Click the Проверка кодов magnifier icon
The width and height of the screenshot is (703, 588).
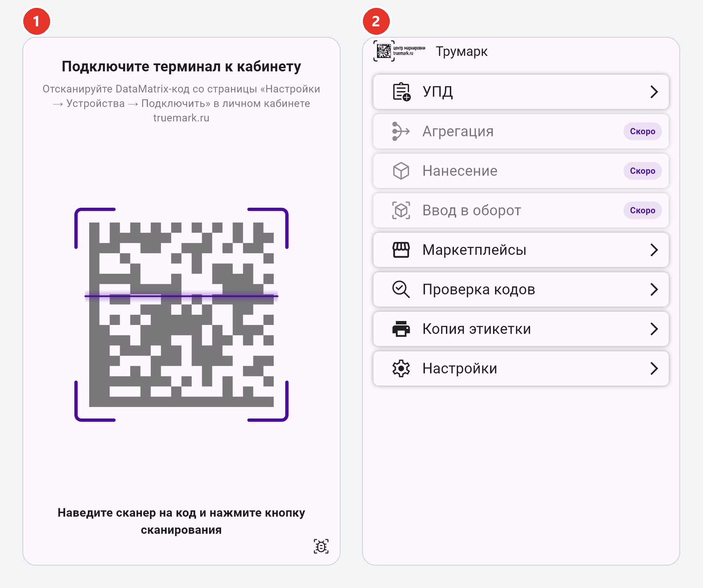[x=401, y=289]
